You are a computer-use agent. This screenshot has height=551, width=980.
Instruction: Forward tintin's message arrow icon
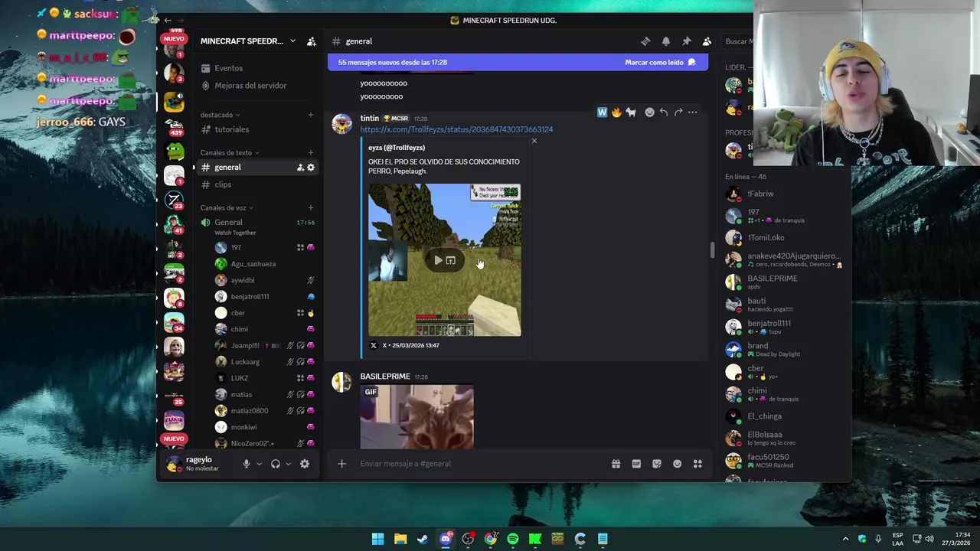point(678,112)
